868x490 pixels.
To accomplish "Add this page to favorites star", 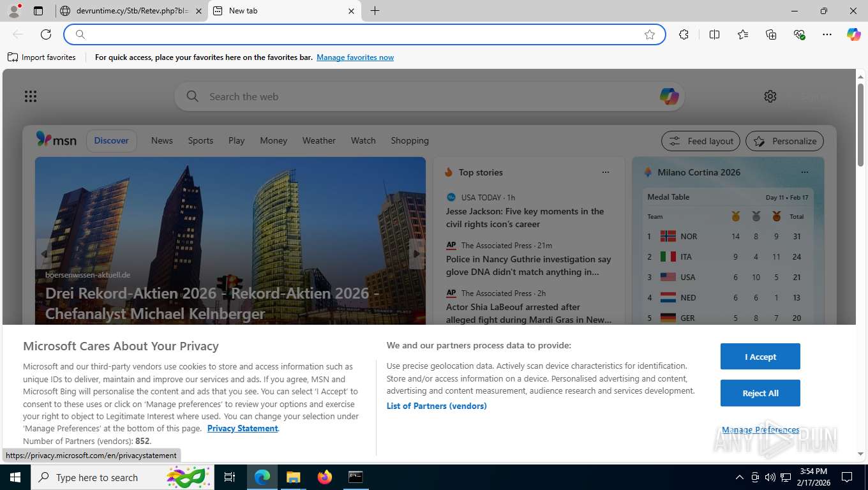I will pos(650,34).
